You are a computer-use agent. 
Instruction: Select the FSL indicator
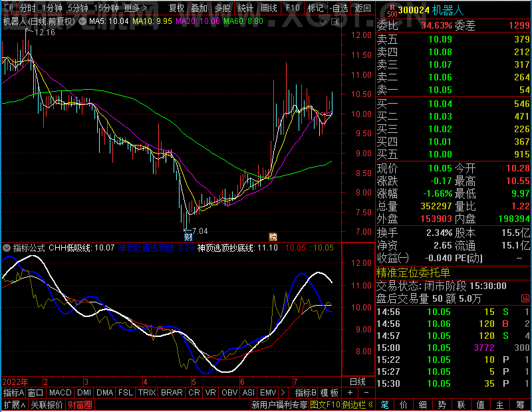[x=126, y=393]
